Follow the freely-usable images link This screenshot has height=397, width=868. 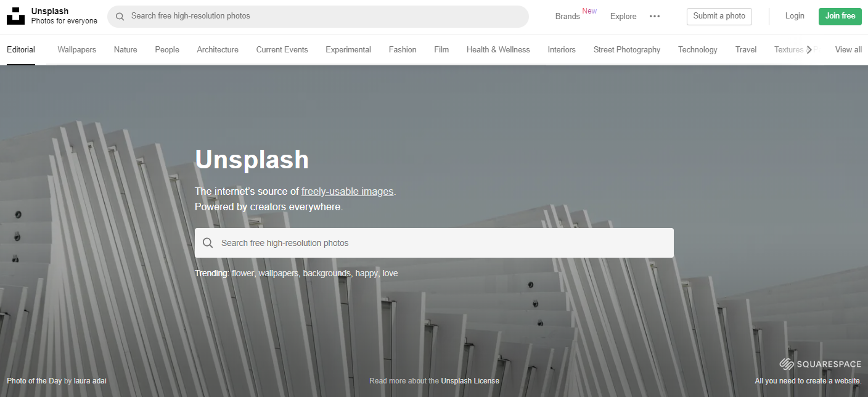click(x=348, y=192)
